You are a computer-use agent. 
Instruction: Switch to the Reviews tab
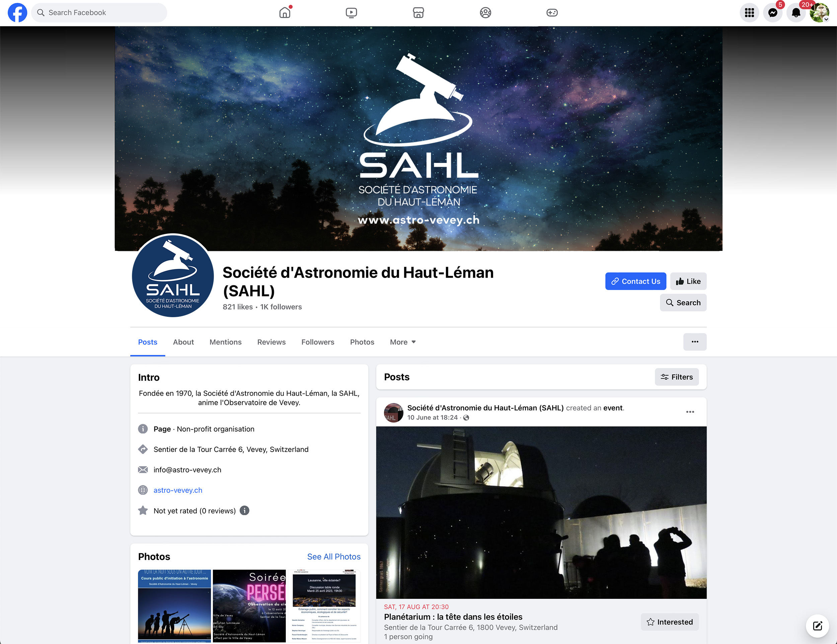pos(271,342)
